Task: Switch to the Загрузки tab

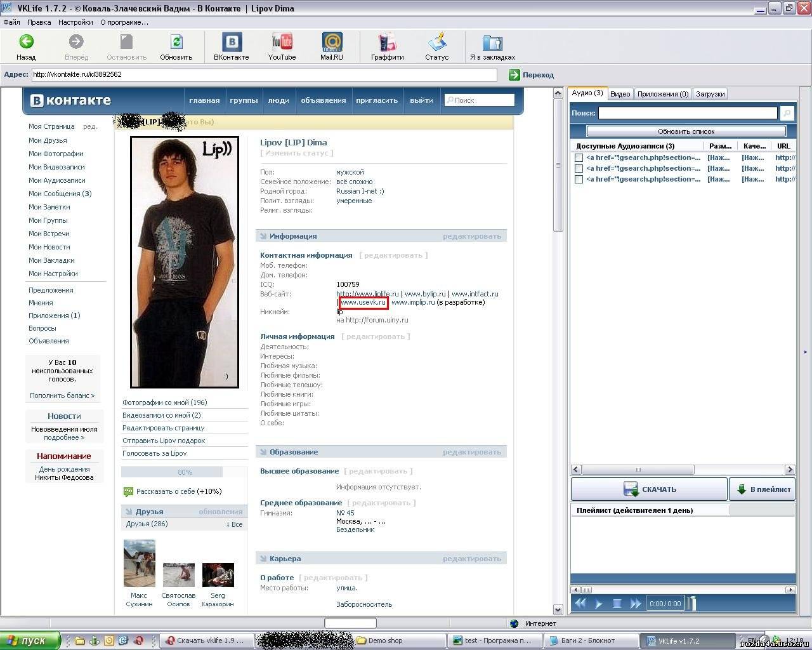Action: coord(710,94)
